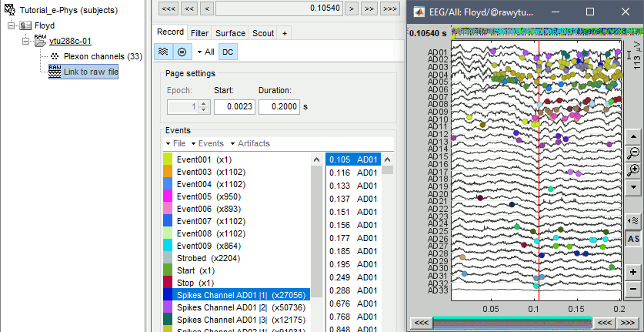Collapse the Floyd subject tree node
The image size is (644, 332).
10,25
